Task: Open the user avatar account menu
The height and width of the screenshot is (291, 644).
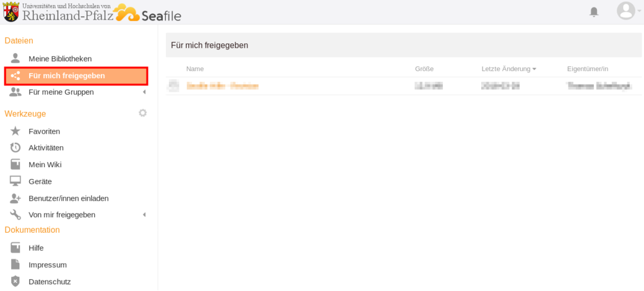Action: [626, 11]
